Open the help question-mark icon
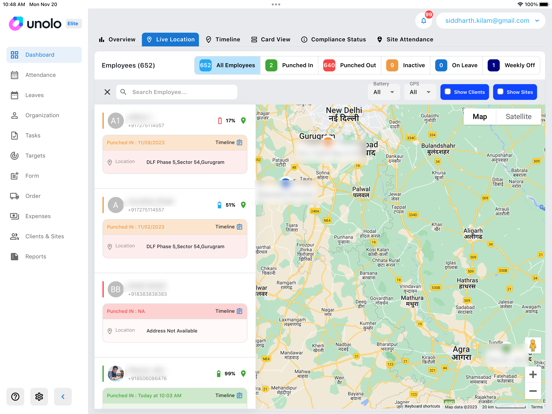Screen dimensions: 552x414 coord(15,397)
